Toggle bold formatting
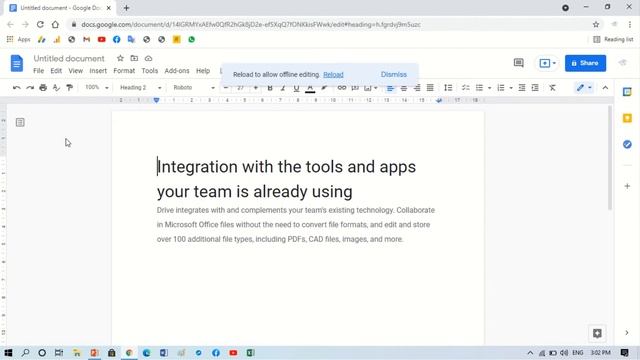640x360 pixels. tap(270, 88)
